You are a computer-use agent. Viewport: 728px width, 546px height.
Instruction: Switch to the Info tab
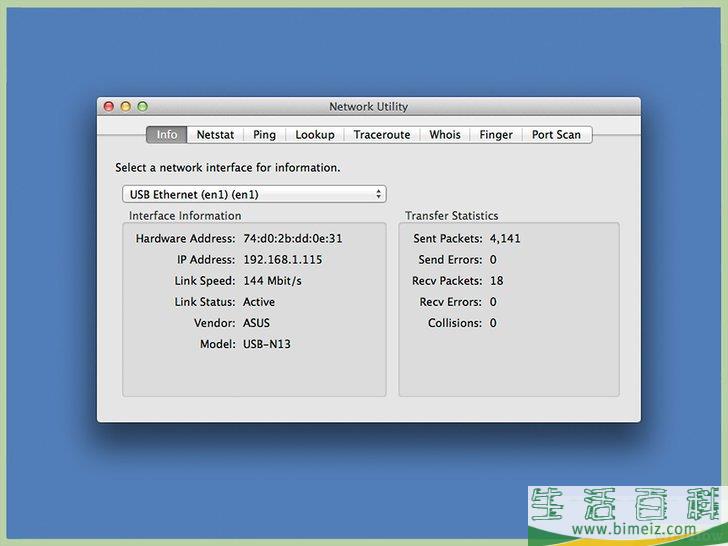coord(167,135)
